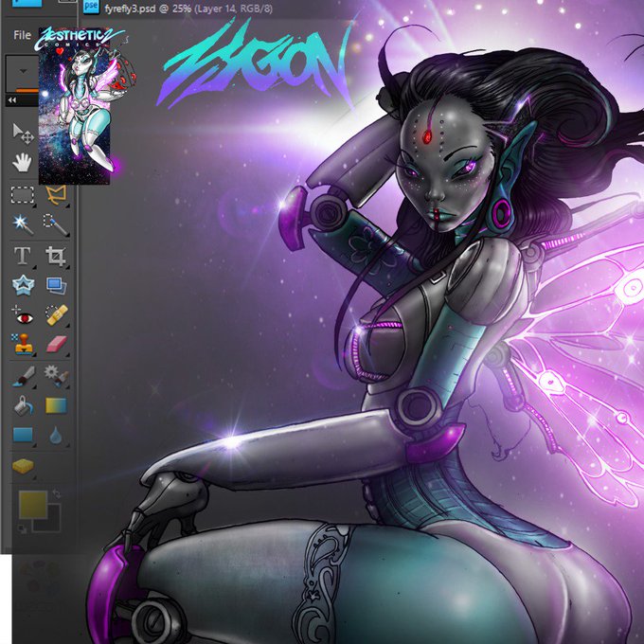Swap foreground and background colors

click(x=56, y=493)
